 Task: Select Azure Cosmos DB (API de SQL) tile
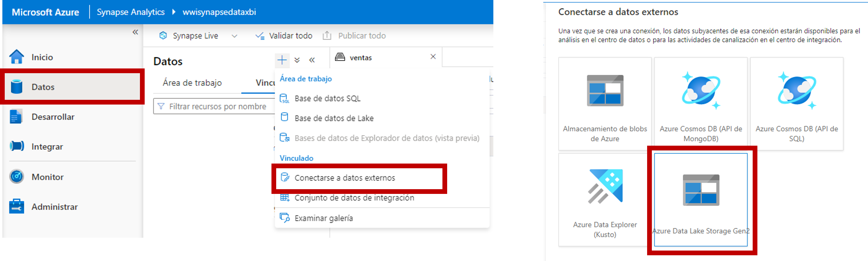[x=797, y=104]
